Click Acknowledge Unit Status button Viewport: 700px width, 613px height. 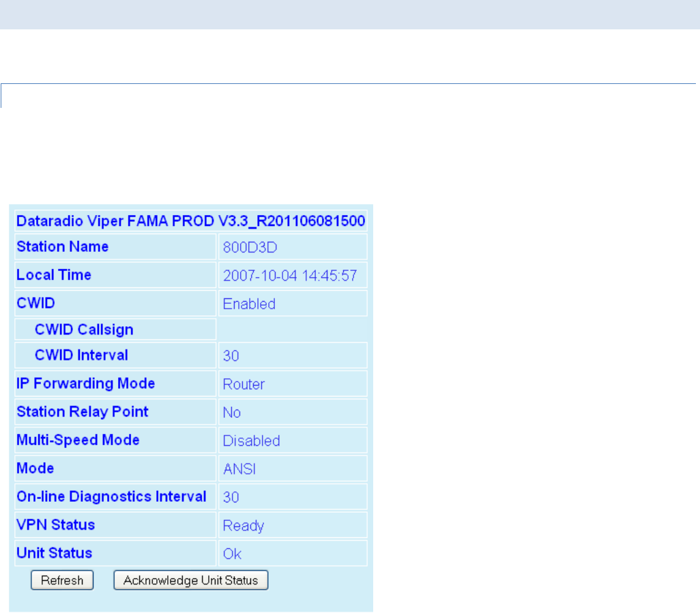(x=190, y=580)
